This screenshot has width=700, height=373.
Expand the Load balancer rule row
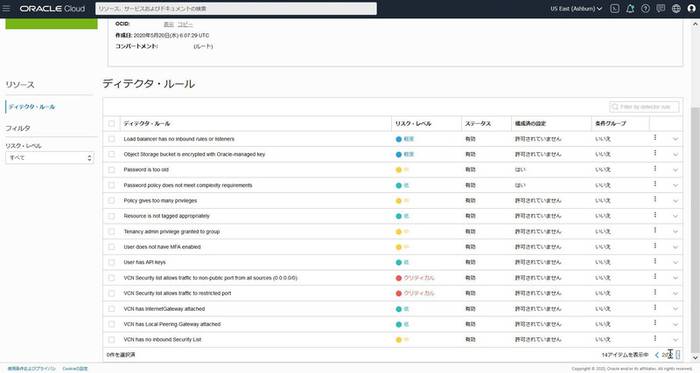coord(675,139)
